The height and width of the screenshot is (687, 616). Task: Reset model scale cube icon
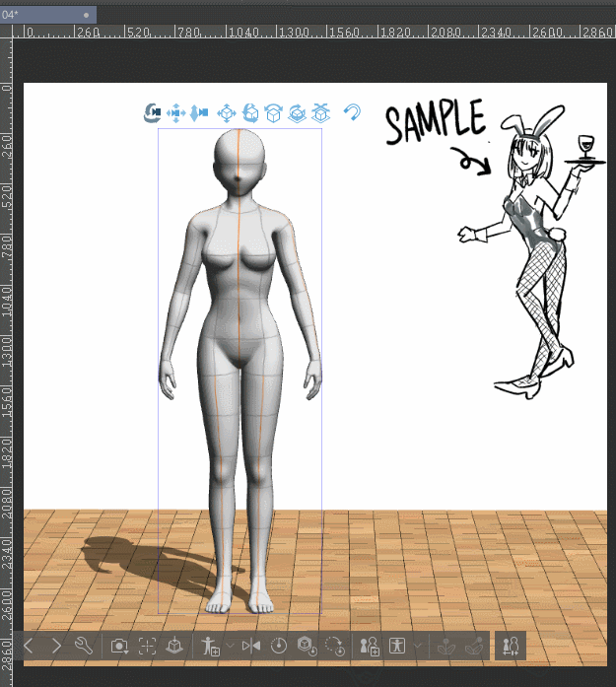click(308, 646)
